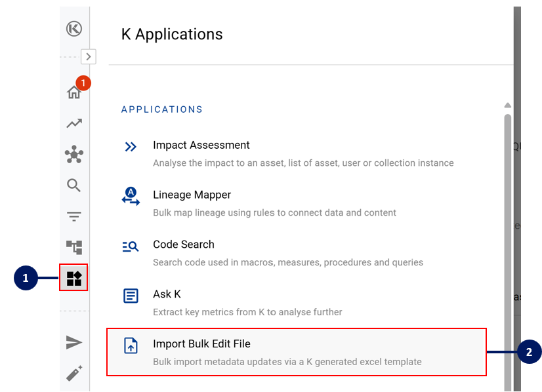Viewport: 542px width, 392px height.
Task: Open the filter lines icon in sidebar
Action: [74, 217]
